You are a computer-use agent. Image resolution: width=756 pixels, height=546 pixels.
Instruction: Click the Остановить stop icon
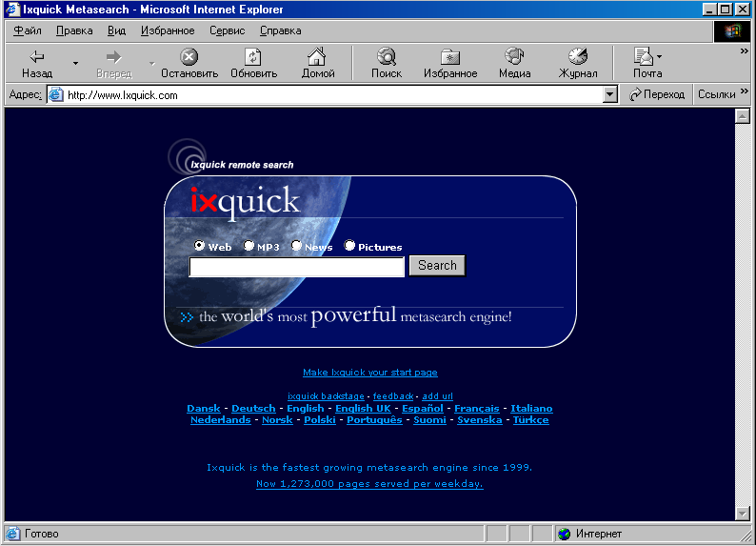point(189,57)
